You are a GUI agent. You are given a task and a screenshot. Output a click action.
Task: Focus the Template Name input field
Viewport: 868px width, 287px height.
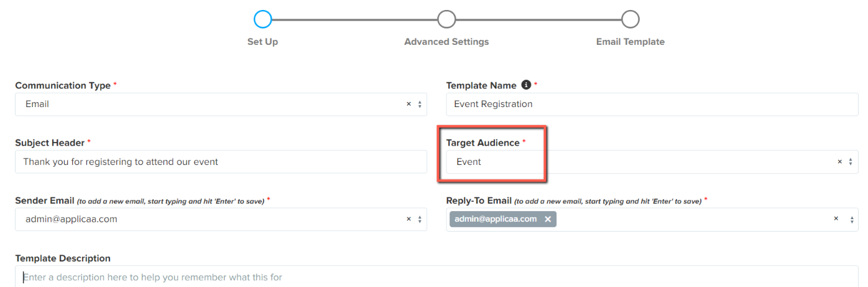[652, 104]
